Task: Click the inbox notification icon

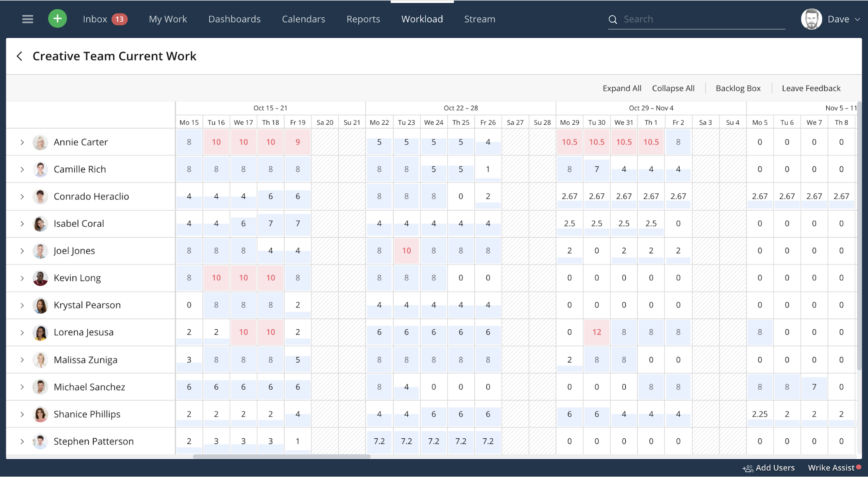Action: pyautogui.click(x=120, y=19)
